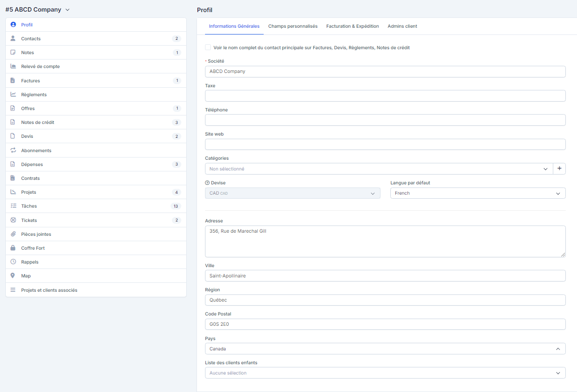The width and height of the screenshot is (577, 392).
Task: Click the Coffre Fort padlock icon
Action: pos(13,248)
